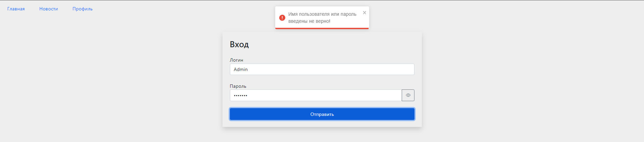This screenshot has height=142, width=644.
Task: Toggle password visibility with the eye icon
Action: [x=408, y=95]
